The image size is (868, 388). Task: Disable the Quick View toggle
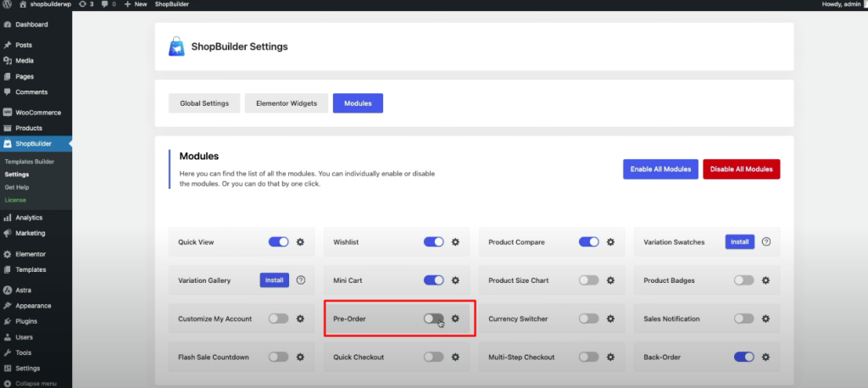pos(278,242)
